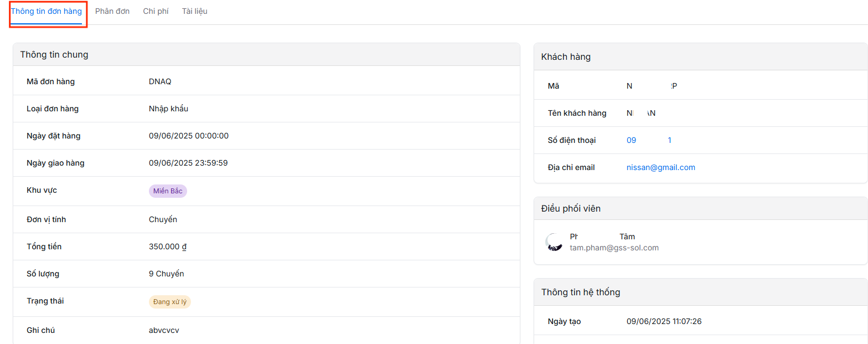Click the Đang xử lý status badge

(x=169, y=302)
